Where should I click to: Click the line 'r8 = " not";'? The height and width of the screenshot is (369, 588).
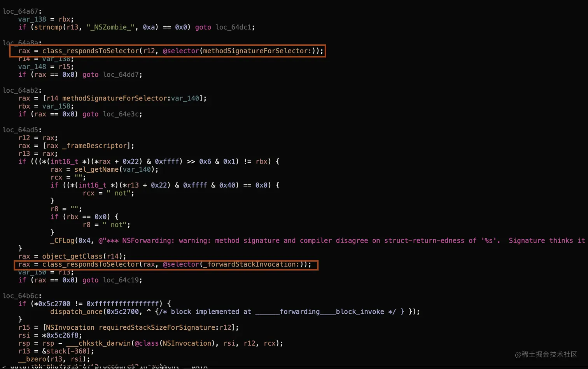[x=106, y=225]
